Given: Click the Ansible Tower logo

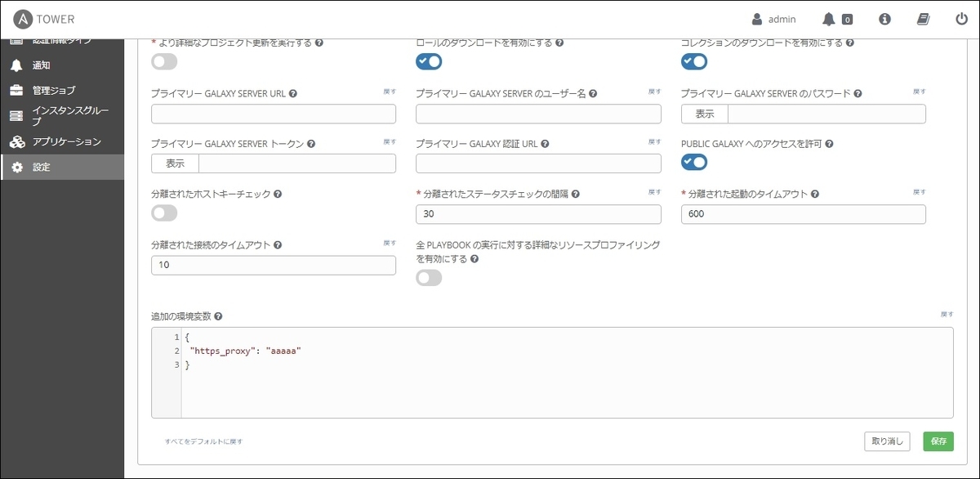Looking at the screenshot, I should [44, 19].
